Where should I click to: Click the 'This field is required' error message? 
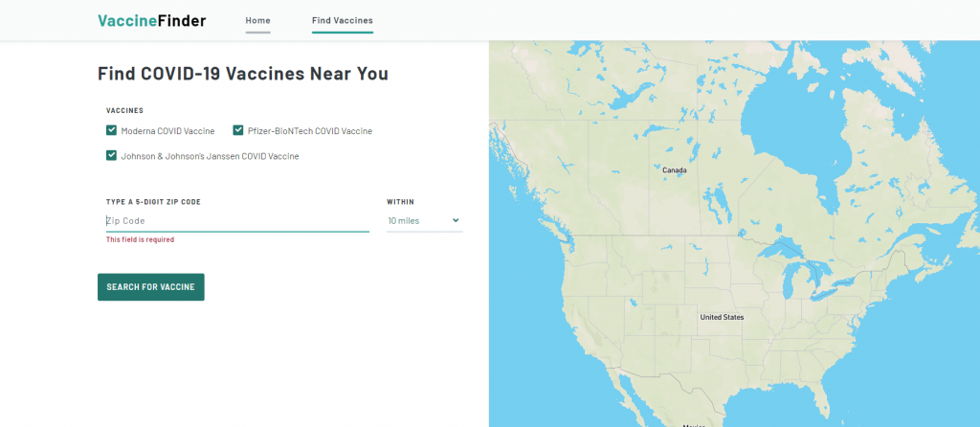(x=140, y=239)
